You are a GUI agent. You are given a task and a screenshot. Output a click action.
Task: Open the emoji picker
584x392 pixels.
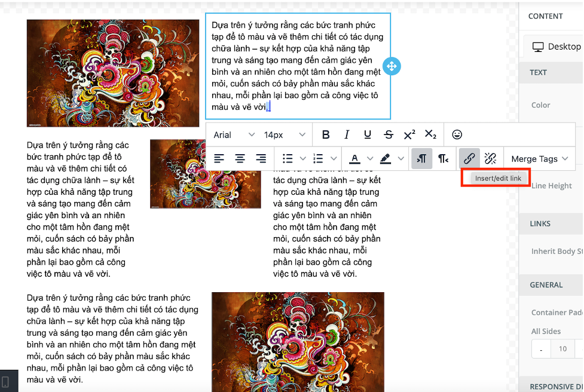click(x=457, y=135)
